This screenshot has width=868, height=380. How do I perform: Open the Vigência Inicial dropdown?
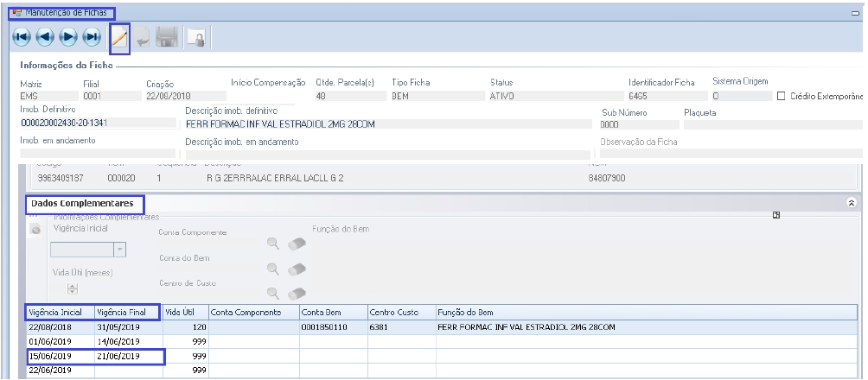click(x=120, y=250)
